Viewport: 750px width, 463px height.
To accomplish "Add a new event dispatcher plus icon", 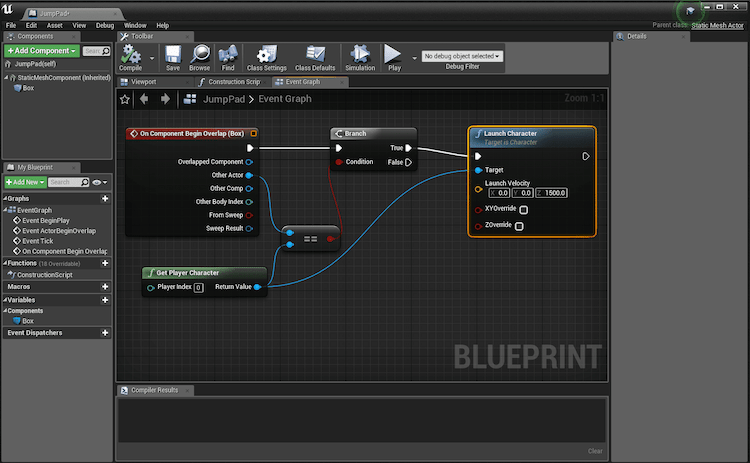I will (105, 333).
